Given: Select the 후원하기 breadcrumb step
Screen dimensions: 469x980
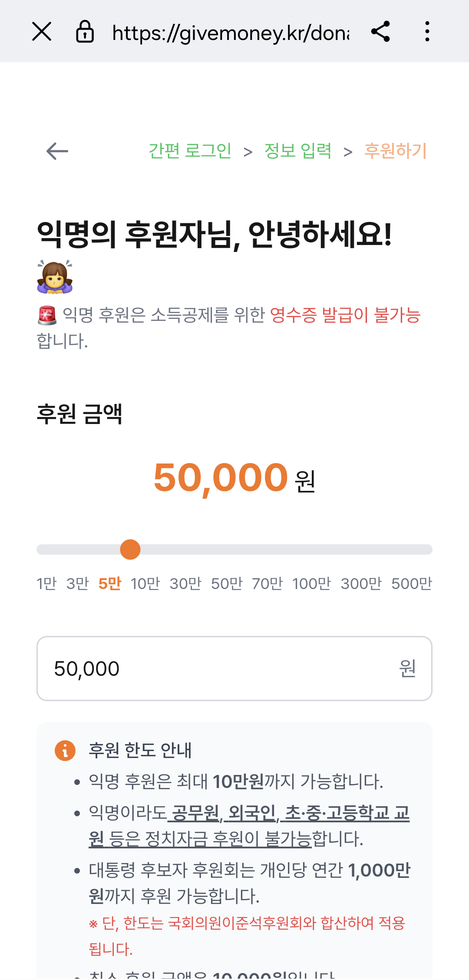Looking at the screenshot, I should pyautogui.click(x=395, y=151).
